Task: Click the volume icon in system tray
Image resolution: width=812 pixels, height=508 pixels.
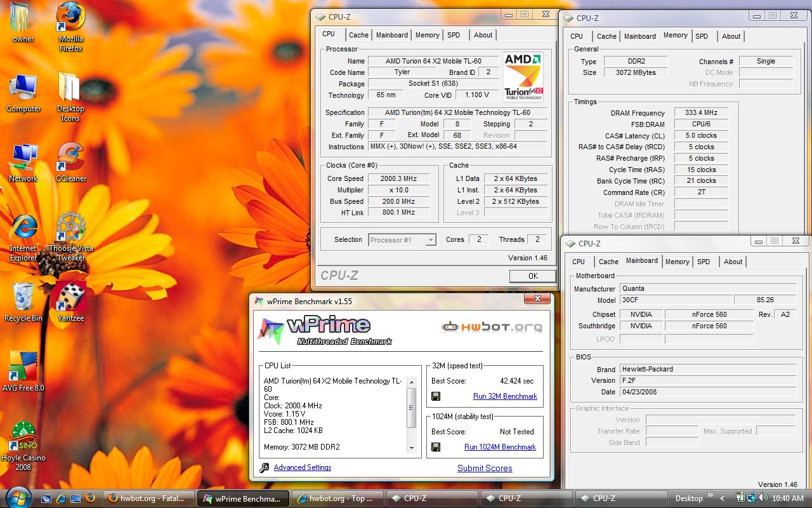Action: coord(762,498)
